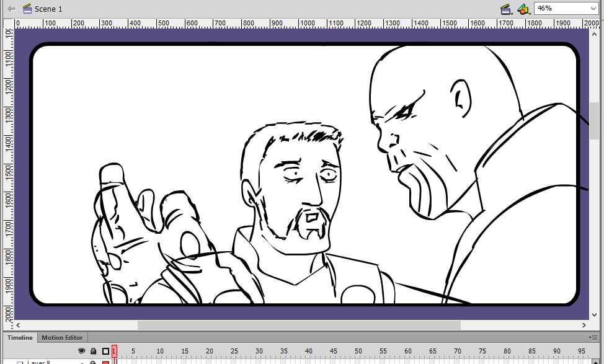Jump to frame 5 on timeline ruler
This screenshot has height=364, width=604.
133,351
